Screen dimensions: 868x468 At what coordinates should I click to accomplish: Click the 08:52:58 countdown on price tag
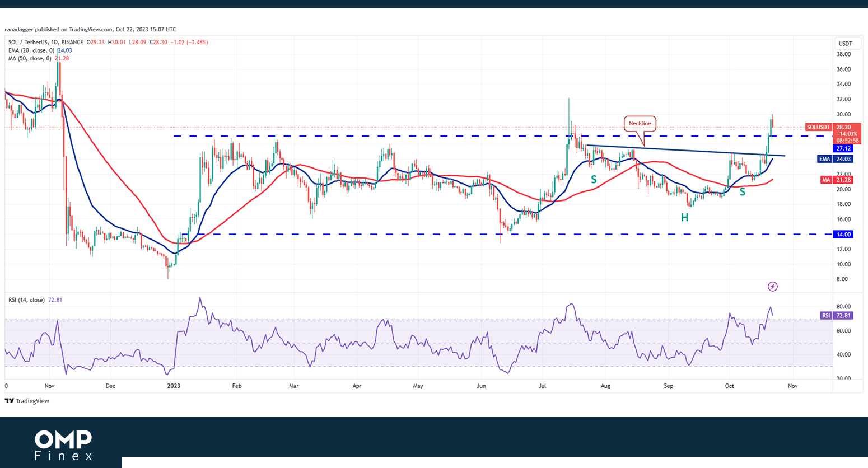coord(847,141)
